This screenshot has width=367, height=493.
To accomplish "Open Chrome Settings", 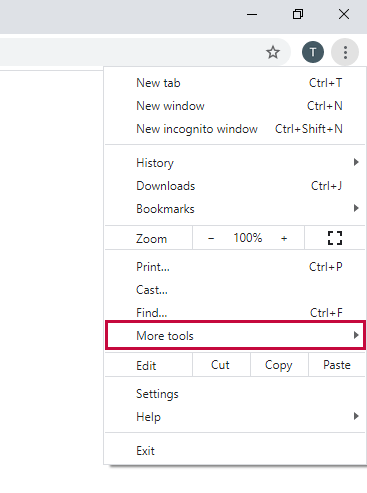I will (x=235, y=394).
